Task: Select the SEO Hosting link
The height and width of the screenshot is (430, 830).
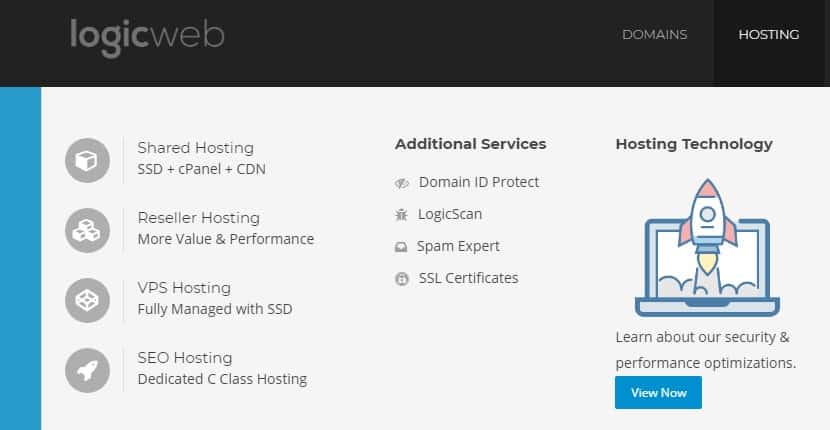Action: [x=185, y=357]
